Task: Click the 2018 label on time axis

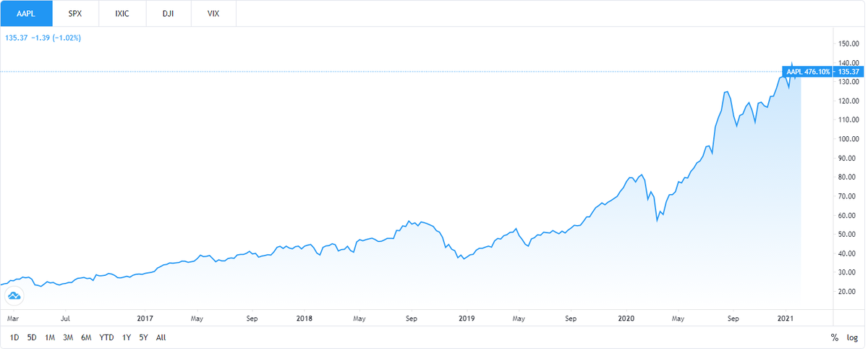Action: (x=305, y=318)
